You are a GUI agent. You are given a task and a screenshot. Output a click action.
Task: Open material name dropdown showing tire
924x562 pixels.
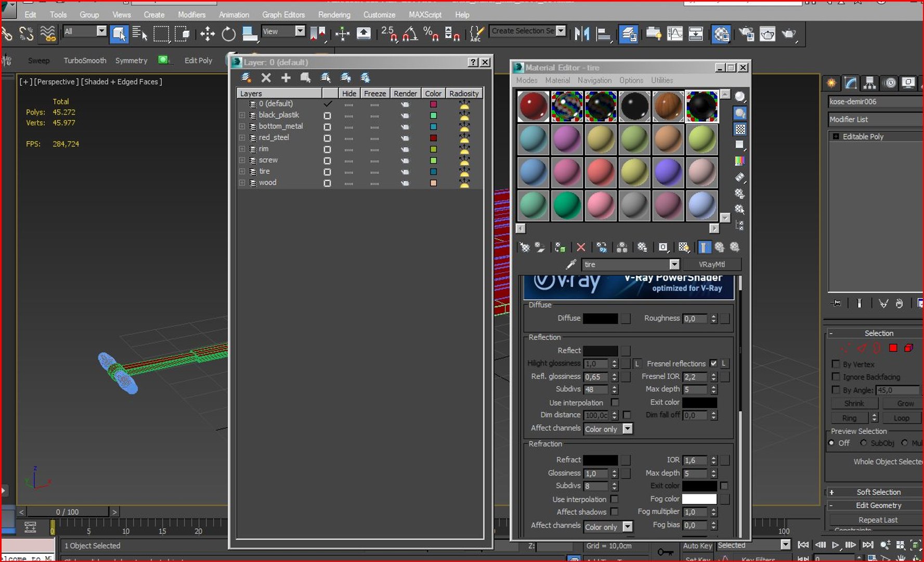coord(674,264)
